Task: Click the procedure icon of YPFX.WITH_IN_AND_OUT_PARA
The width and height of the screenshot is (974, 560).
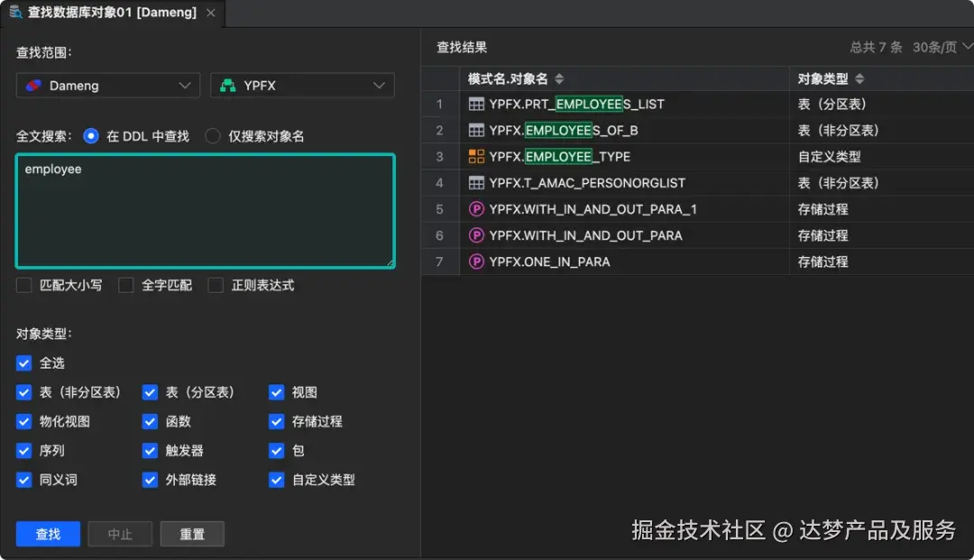Action: [476, 235]
